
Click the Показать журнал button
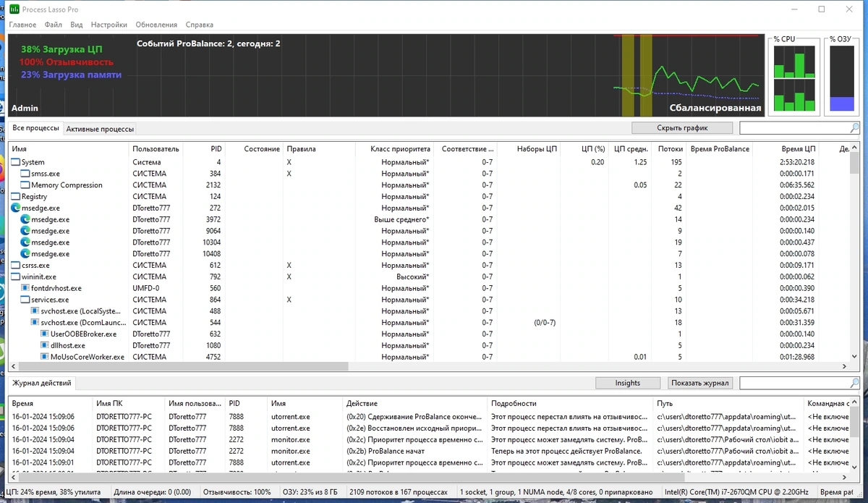point(700,383)
